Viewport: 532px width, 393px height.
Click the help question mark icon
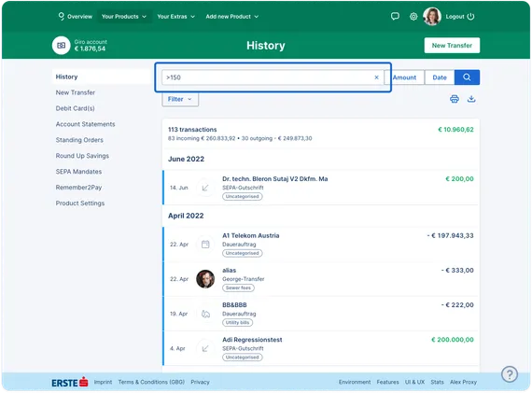510,374
